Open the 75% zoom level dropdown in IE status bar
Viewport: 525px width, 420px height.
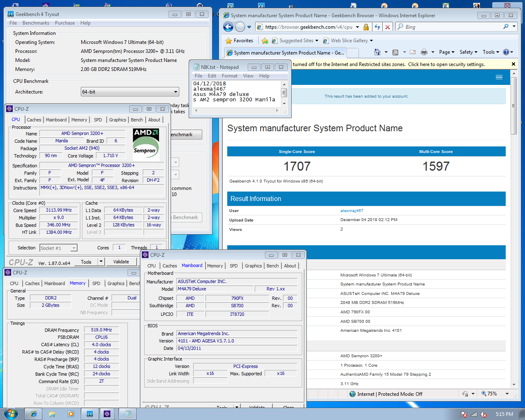pyautogui.click(x=507, y=394)
